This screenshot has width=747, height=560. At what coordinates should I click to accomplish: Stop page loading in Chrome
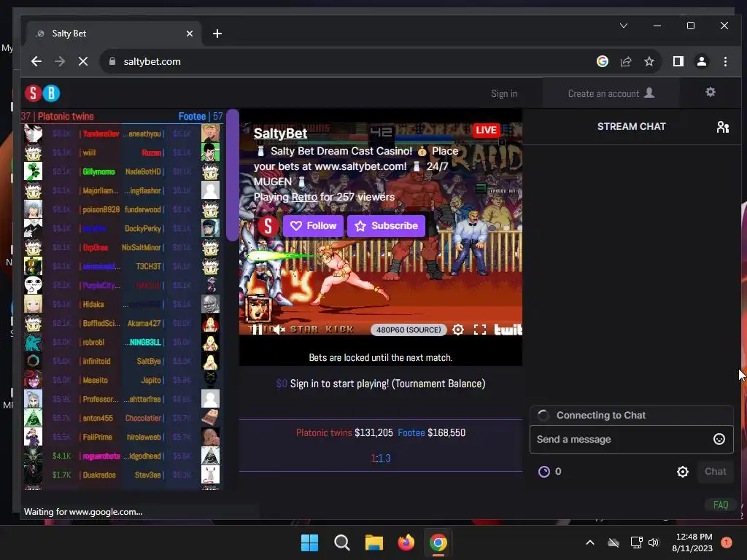pos(83,61)
